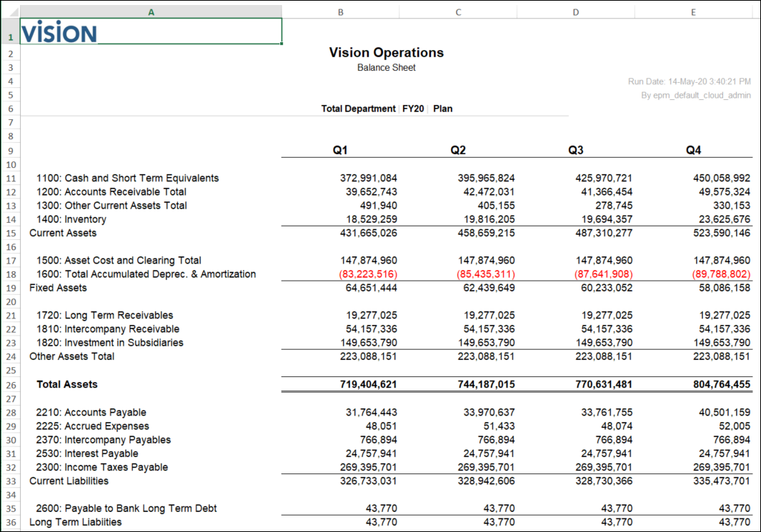This screenshot has width=761, height=532.
Task: Select the Balance Sheet subtitle cell
Action: [385, 67]
